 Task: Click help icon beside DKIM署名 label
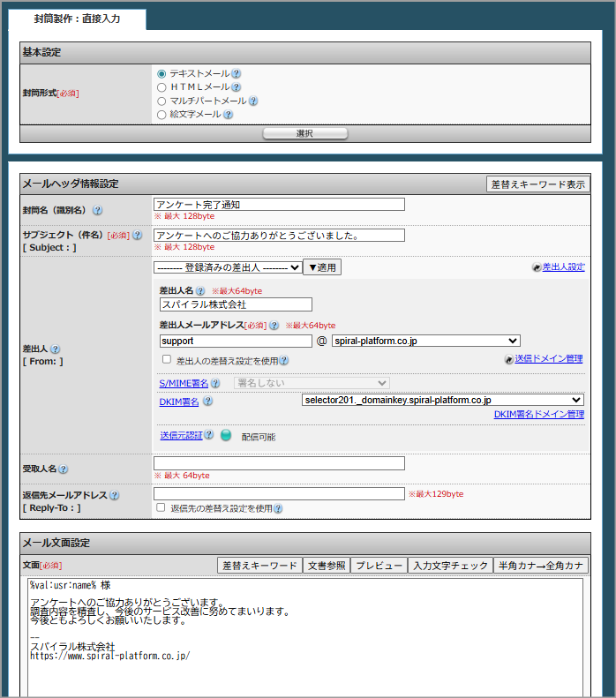tap(207, 402)
